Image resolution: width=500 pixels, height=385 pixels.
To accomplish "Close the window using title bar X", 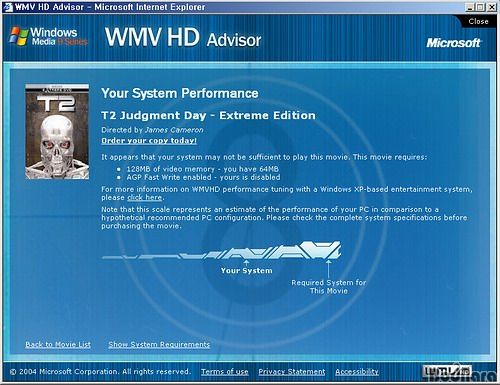I will [491, 7].
